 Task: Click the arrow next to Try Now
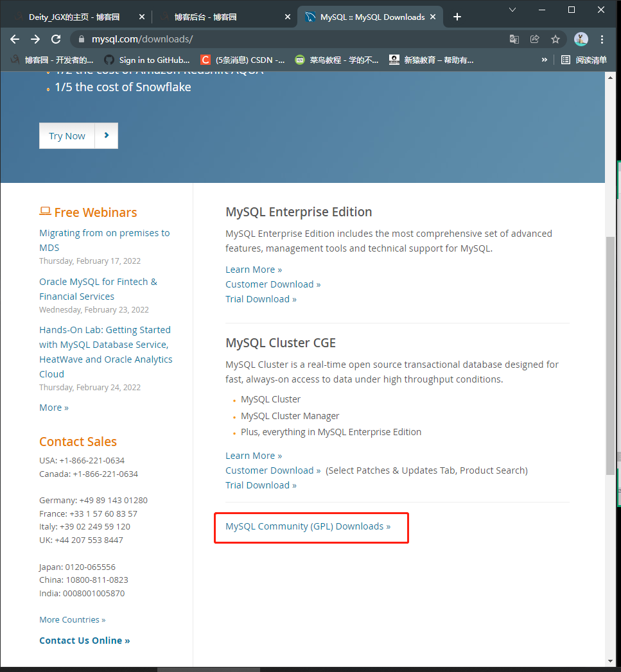(107, 136)
